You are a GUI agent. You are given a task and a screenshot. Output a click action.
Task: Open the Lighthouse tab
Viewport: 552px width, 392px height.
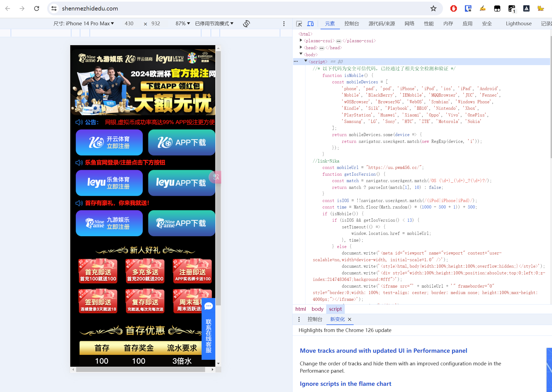coord(518,24)
